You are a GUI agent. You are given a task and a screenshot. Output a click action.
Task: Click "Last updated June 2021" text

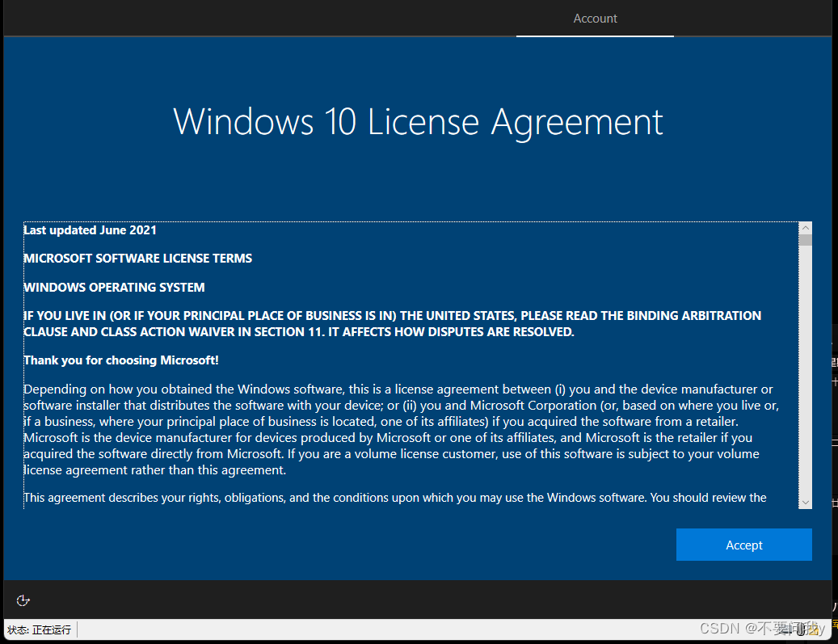91,230
